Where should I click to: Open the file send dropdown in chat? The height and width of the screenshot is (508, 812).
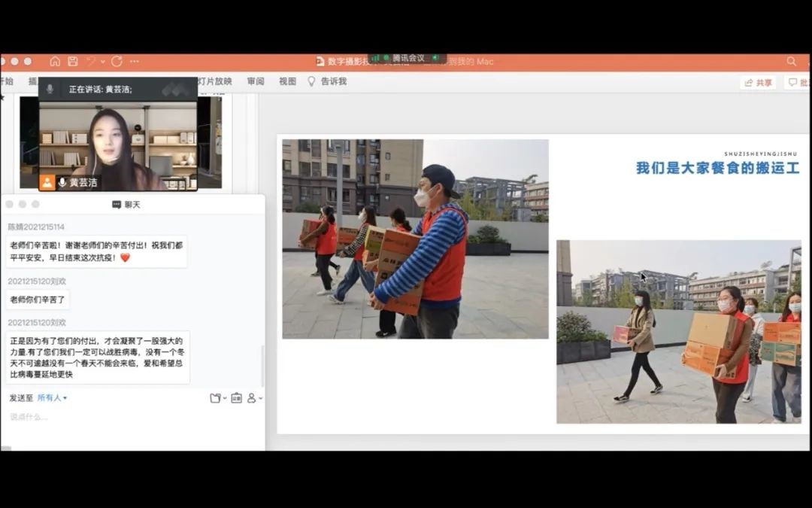point(217,398)
